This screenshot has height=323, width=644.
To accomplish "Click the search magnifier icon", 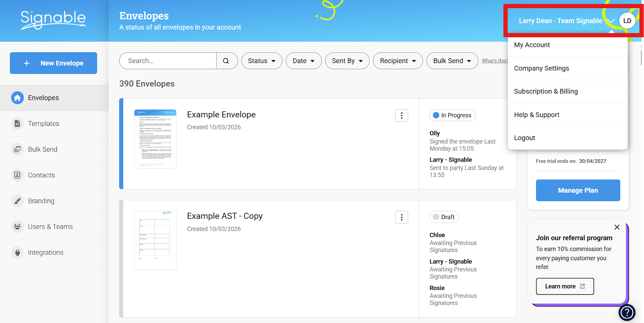I will (226, 61).
